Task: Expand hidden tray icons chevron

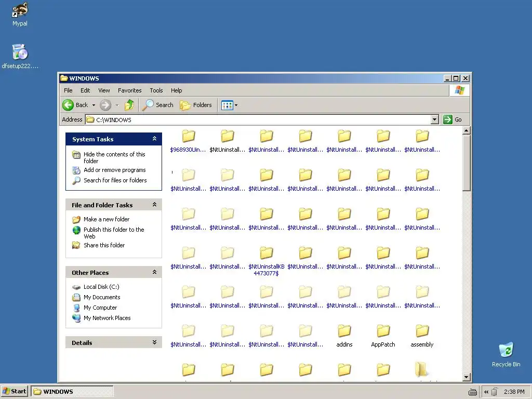Action: [486, 392]
